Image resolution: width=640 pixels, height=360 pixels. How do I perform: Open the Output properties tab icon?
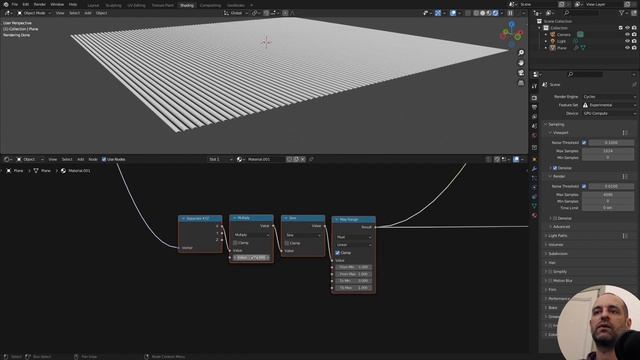[534, 107]
